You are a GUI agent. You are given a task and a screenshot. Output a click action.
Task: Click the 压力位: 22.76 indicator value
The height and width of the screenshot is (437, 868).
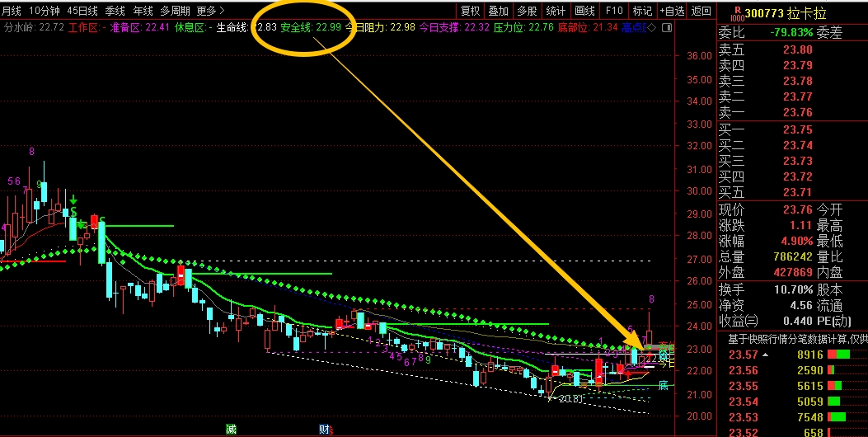pyautogui.click(x=523, y=28)
